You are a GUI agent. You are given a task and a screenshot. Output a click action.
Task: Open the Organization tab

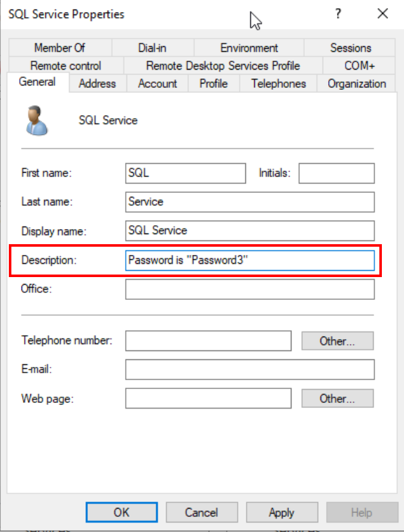(357, 84)
